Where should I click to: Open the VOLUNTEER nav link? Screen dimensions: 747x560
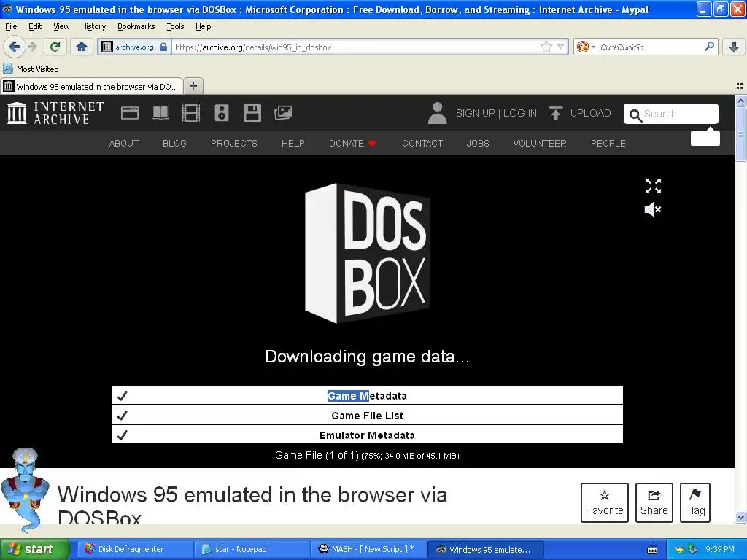click(x=540, y=144)
